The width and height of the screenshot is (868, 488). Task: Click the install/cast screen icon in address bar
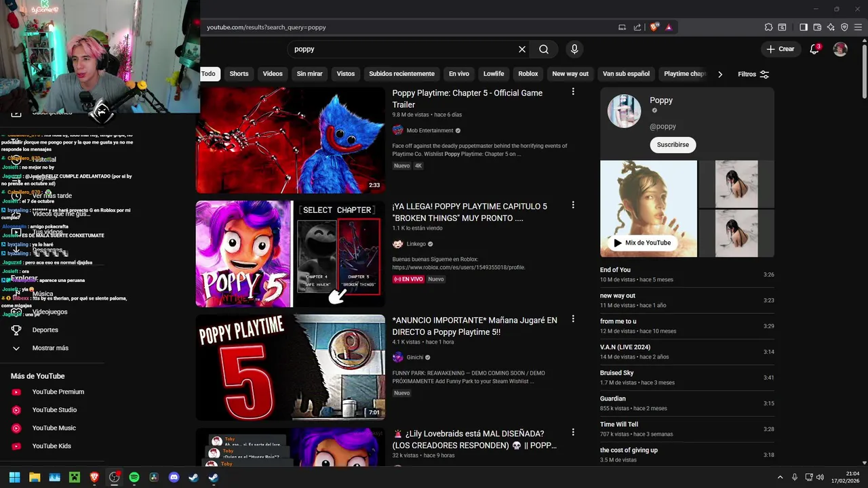[x=622, y=27]
